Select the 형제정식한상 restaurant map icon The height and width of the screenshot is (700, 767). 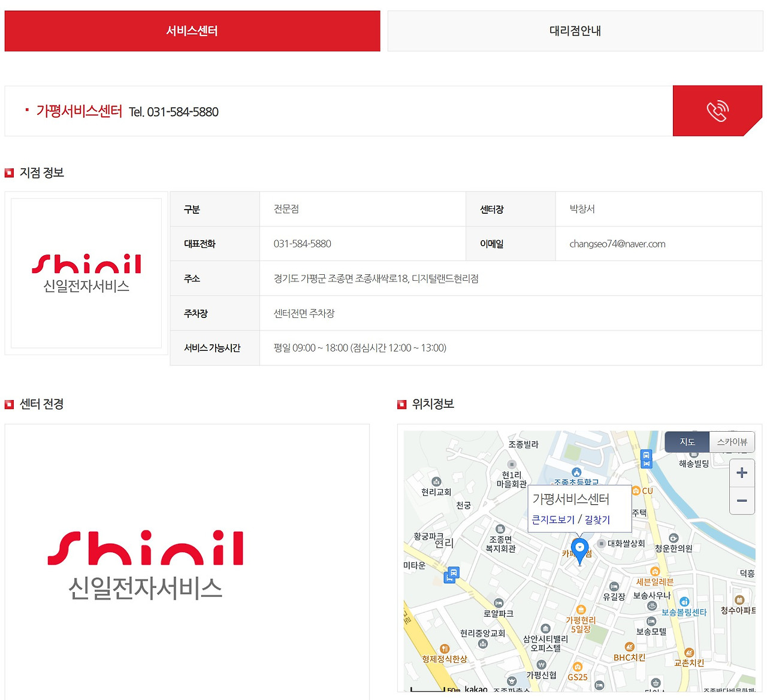click(x=445, y=649)
